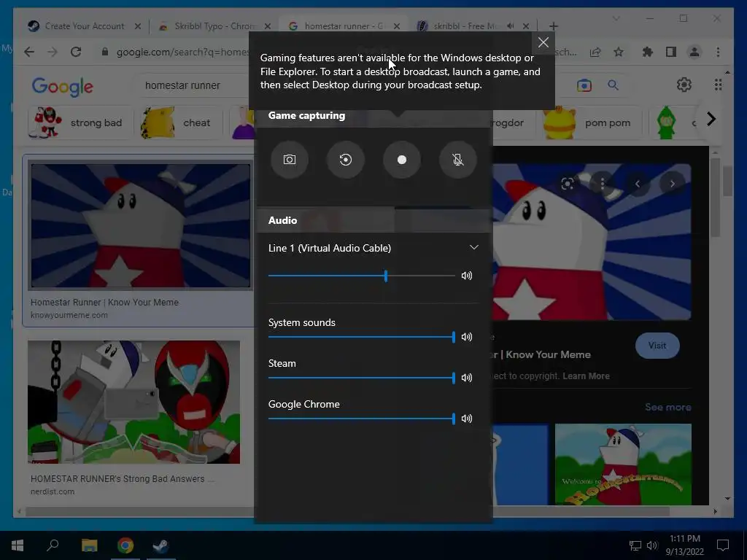
Task: Open the Learn More copyright link
Action: pos(586,376)
